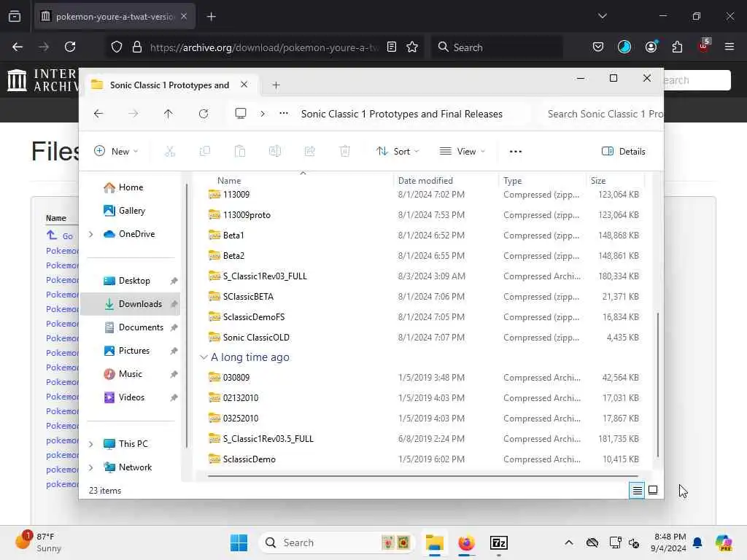Switch to details list view icon
The width and height of the screenshot is (747, 560).
(636, 490)
